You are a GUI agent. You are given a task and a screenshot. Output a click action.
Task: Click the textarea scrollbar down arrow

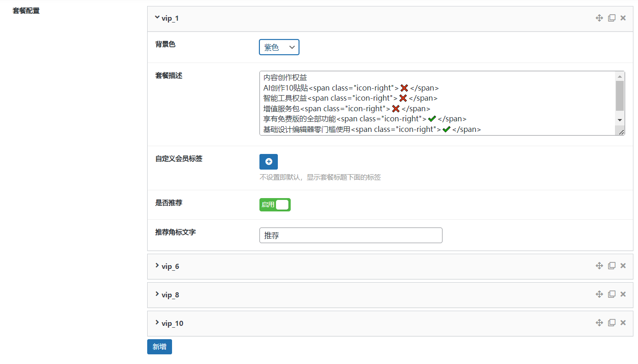click(x=620, y=119)
